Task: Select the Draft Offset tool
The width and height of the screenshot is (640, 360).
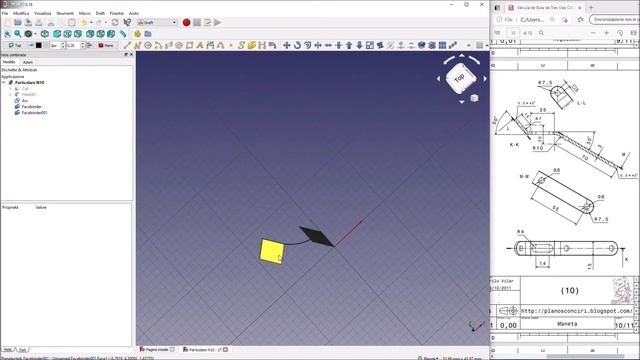Action: pyautogui.click(x=308, y=45)
